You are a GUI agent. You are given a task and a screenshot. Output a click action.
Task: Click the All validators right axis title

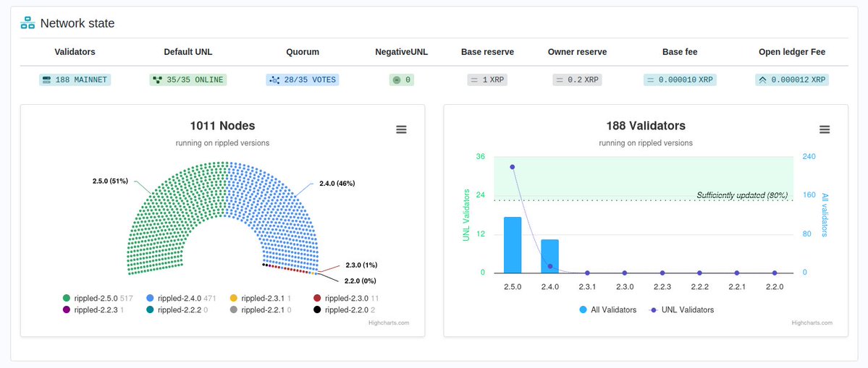825,215
